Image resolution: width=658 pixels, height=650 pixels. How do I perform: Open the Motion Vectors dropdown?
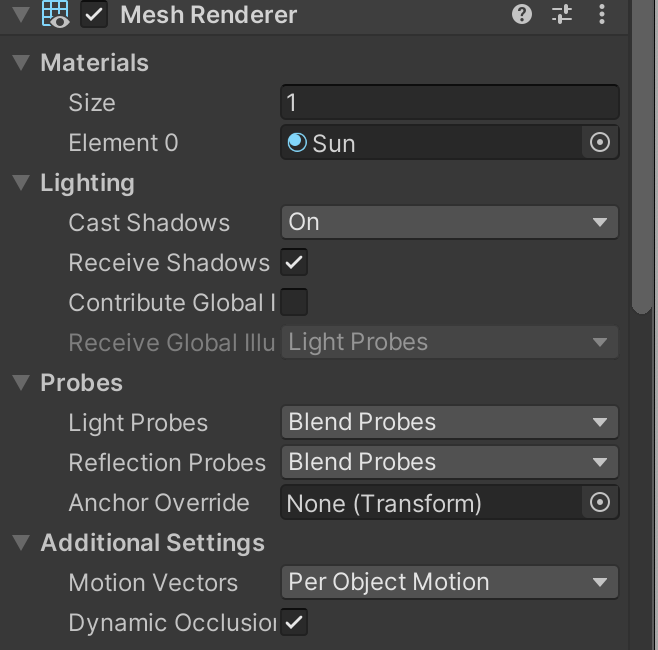point(449,582)
